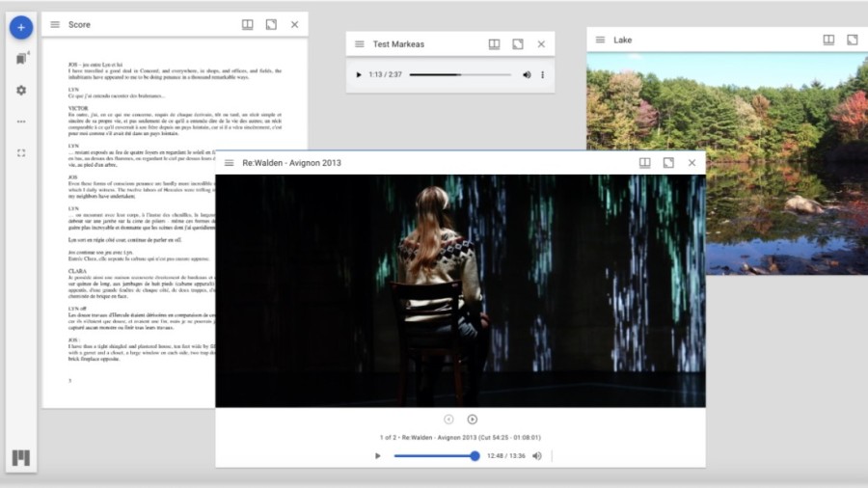
Task: Play the Test Markeas audio
Action: (358, 74)
